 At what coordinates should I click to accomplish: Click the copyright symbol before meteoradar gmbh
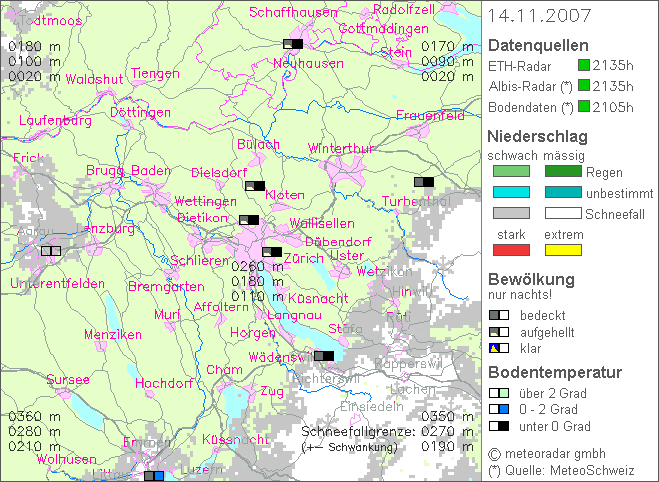495,454
